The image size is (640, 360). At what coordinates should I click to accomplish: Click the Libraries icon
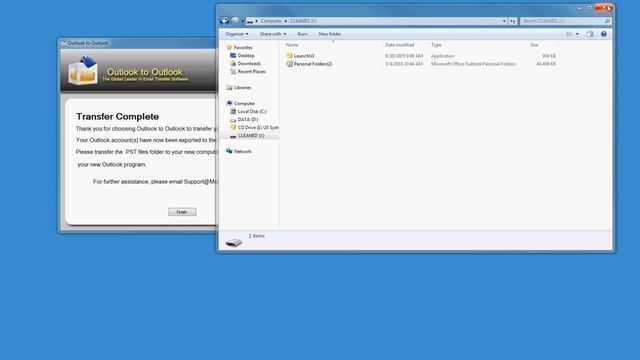[x=229, y=87]
